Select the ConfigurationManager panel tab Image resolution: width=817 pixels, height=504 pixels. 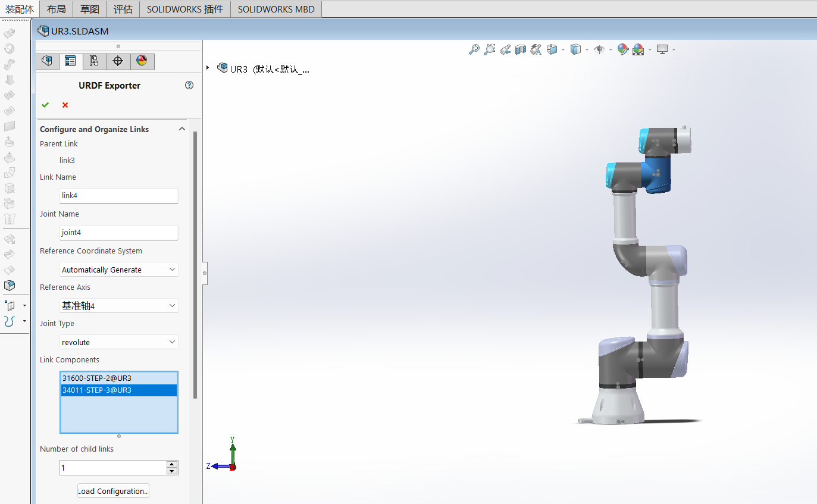click(94, 61)
